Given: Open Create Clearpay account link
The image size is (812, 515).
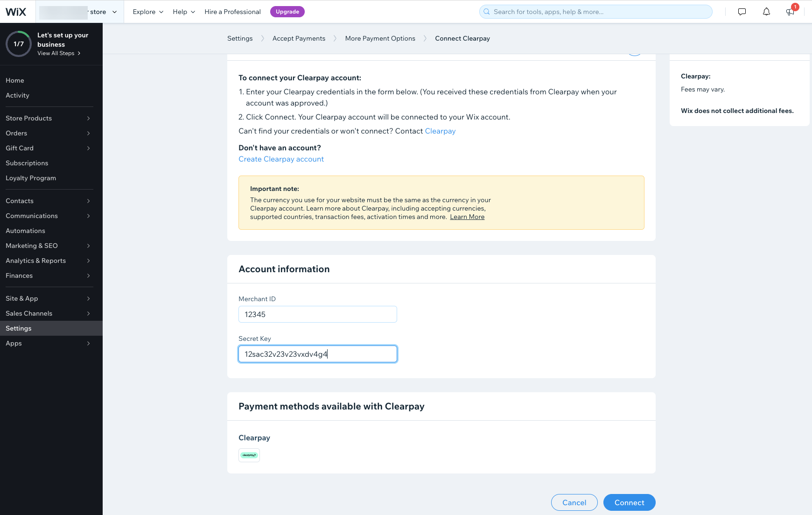Looking at the screenshot, I should [281, 159].
